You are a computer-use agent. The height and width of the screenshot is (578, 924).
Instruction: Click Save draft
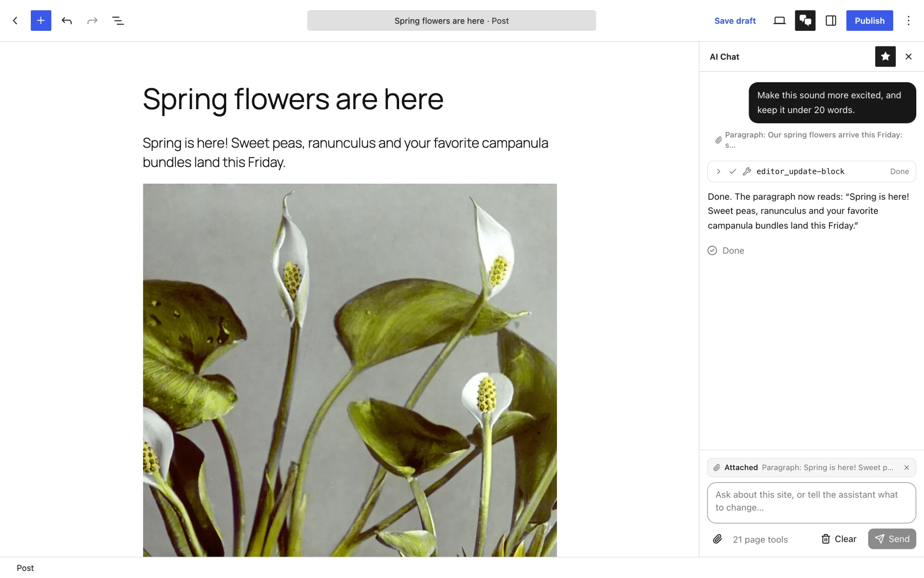tap(735, 21)
